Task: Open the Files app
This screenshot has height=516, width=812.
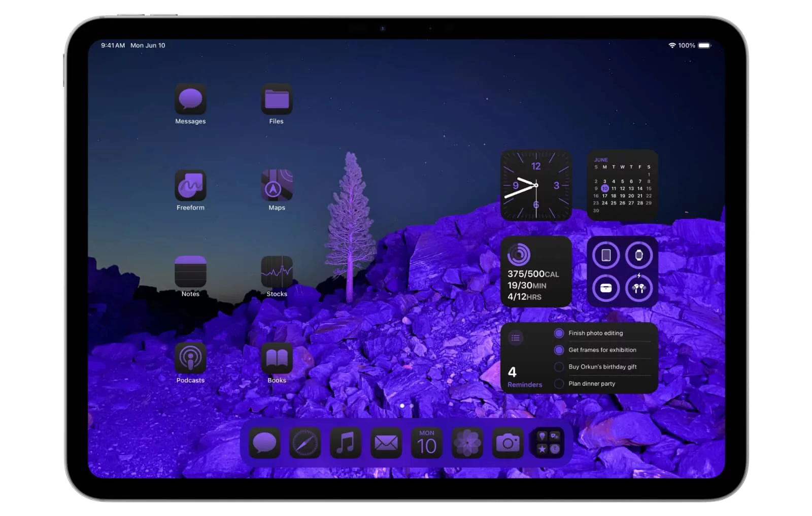Action: coord(277,99)
